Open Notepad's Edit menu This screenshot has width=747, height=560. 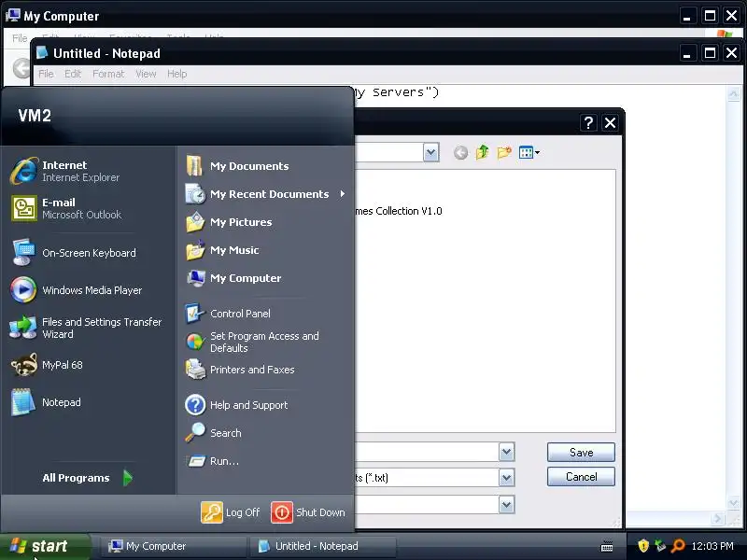coord(73,74)
